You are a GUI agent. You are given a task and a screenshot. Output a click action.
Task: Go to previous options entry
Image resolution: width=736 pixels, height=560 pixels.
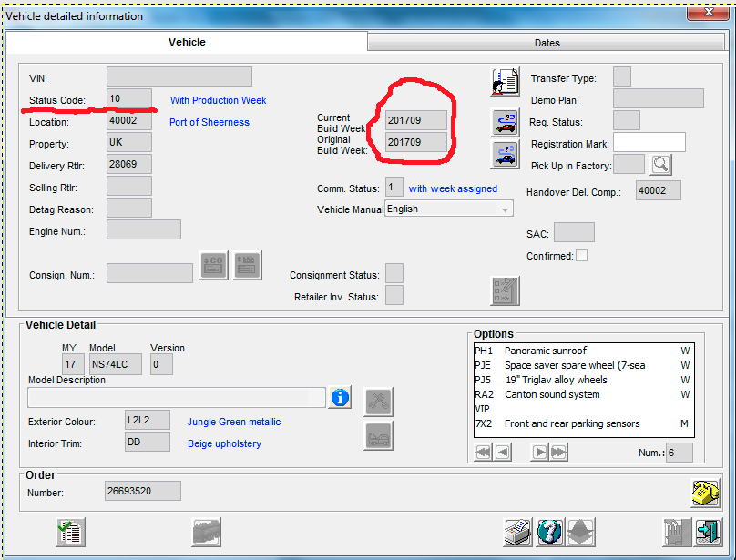point(503,453)
